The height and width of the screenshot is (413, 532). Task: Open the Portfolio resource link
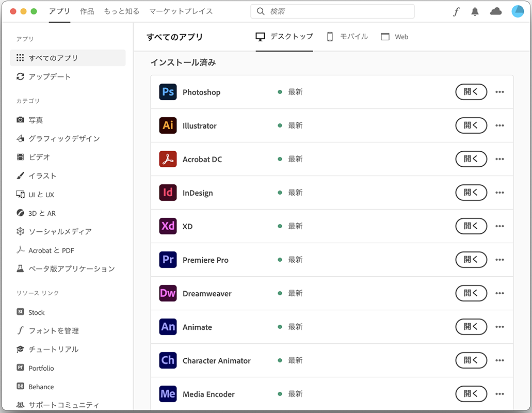coord(35,368)
